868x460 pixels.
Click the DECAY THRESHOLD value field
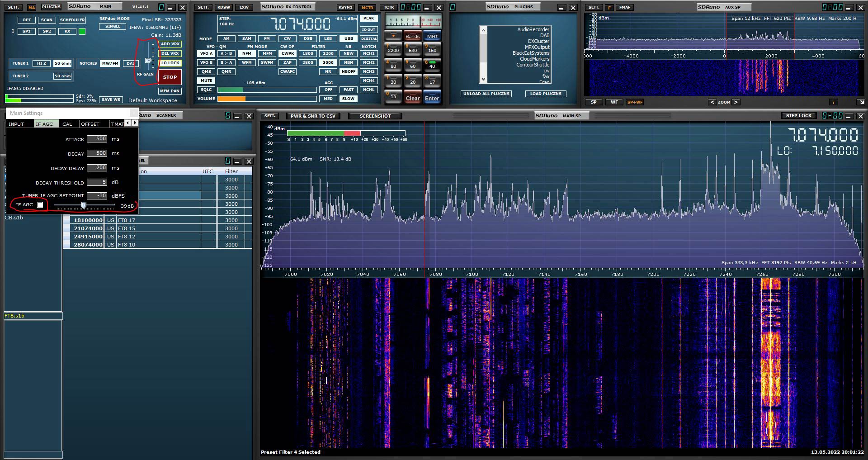pyautogui.click(x=97, y=182)
